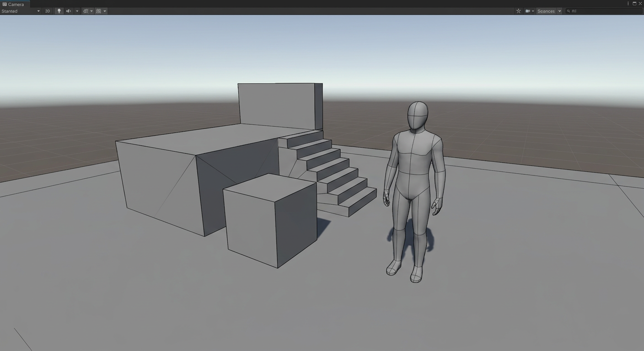
Task: Click the gizmos grid pattern icon
Action: pos(99,11)
